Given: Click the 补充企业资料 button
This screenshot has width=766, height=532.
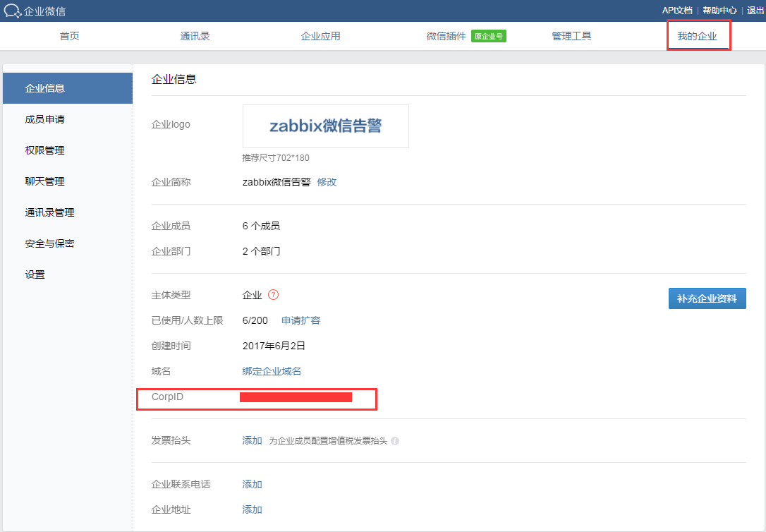Looking at the screenshot, I should pos(707,298).
